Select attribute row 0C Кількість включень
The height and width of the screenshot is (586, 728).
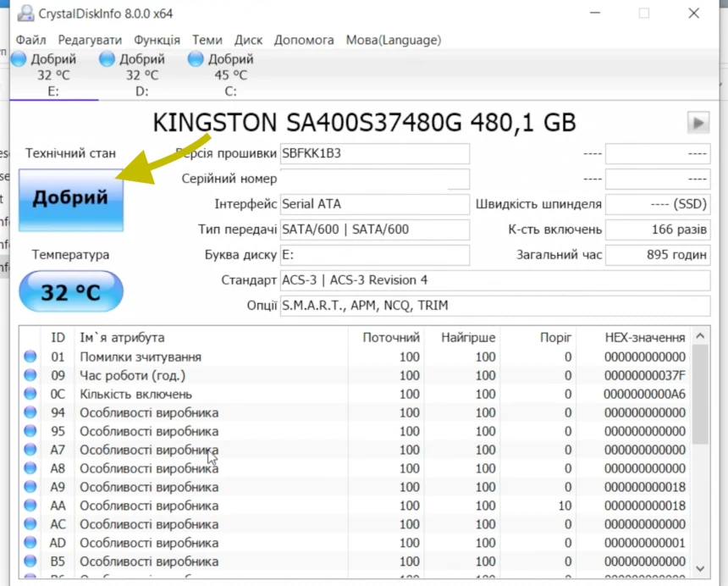[356, 395]
